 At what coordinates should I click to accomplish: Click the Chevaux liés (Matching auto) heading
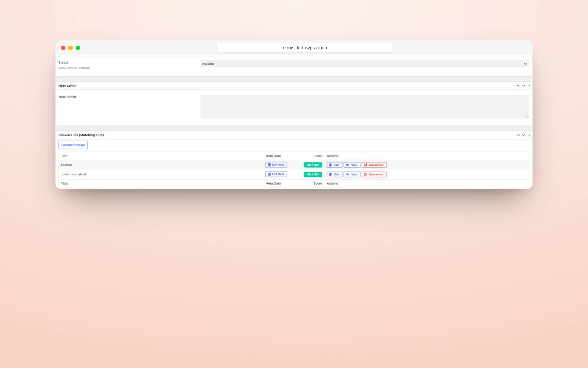tap(81, 135)
